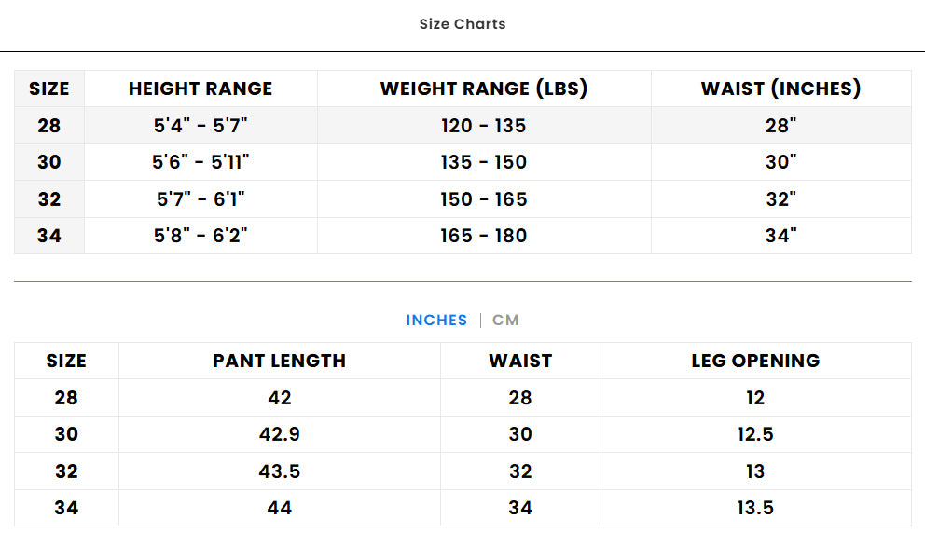Select the 12.5 leg opening value
This screenshot has height=560, width=925.
pos(755,434)
